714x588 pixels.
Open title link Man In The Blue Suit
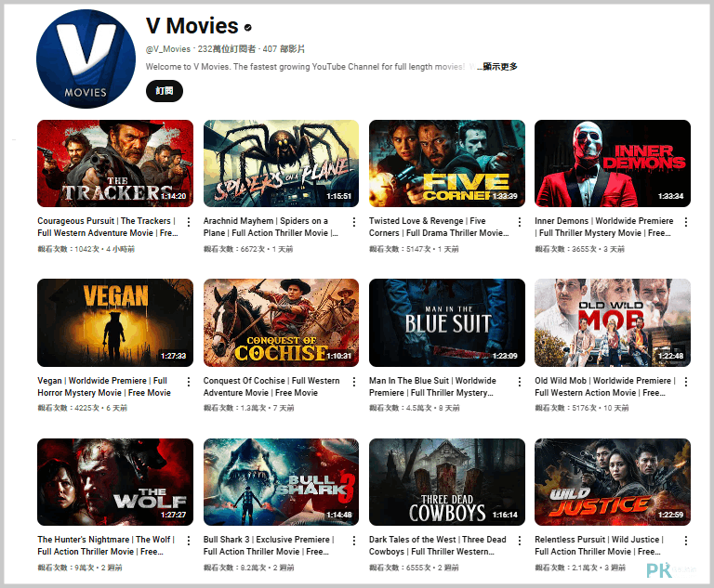432,386
